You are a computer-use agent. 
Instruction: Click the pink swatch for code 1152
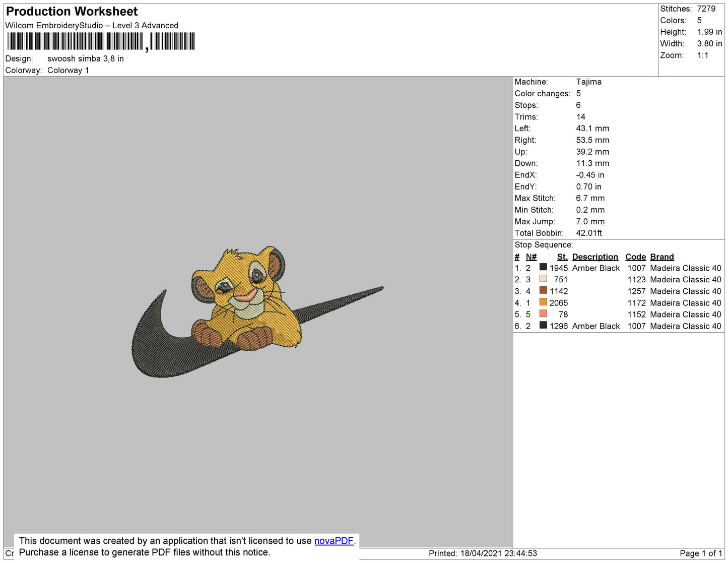(543, 314)
